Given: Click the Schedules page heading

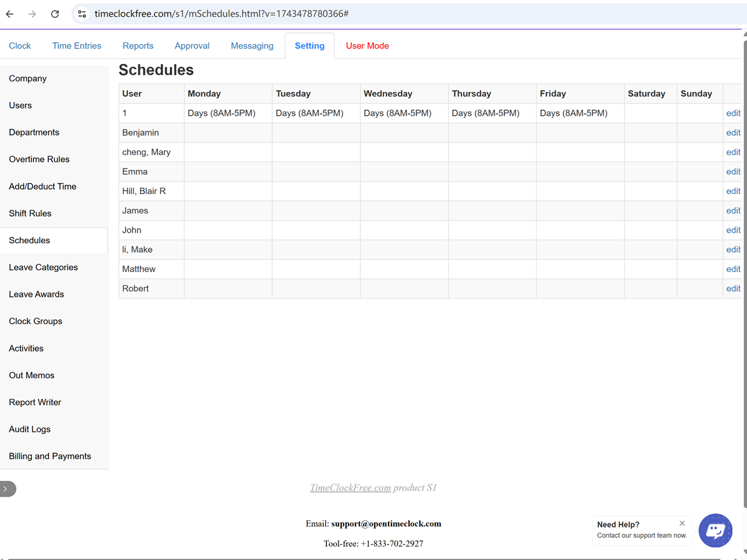Looking at the screenshot, I should click(156, 70).
